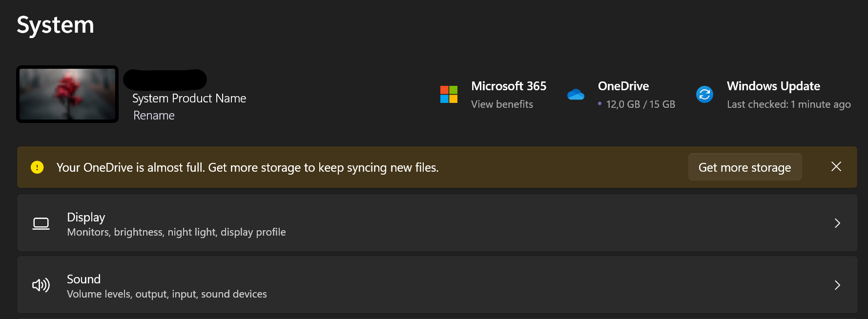Click the Display laptop icon
Image resolution: width=868 pixels, height=319 pixels.
(x=41, y=223)
